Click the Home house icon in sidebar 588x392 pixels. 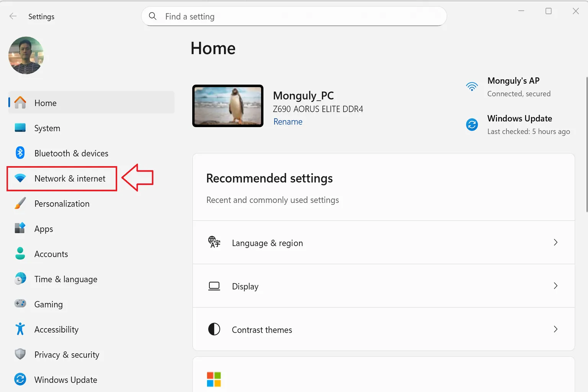coord(20,103)
